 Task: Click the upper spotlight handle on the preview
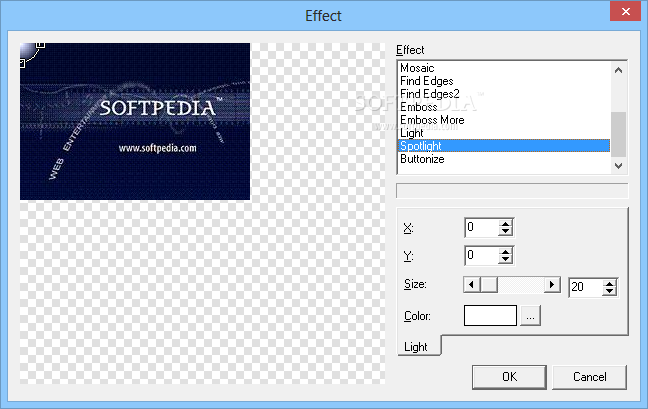click(40, 44)
